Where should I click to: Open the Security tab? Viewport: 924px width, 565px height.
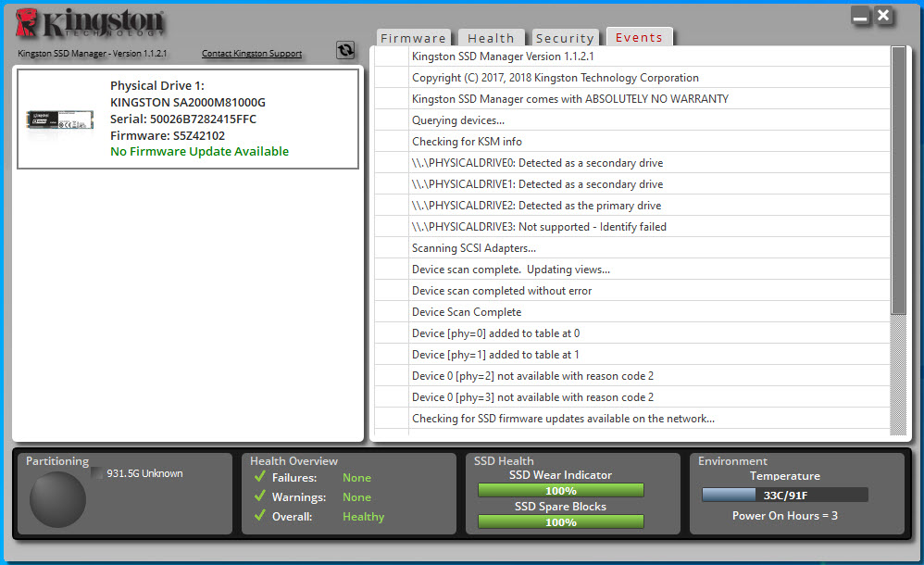(565, 38)
